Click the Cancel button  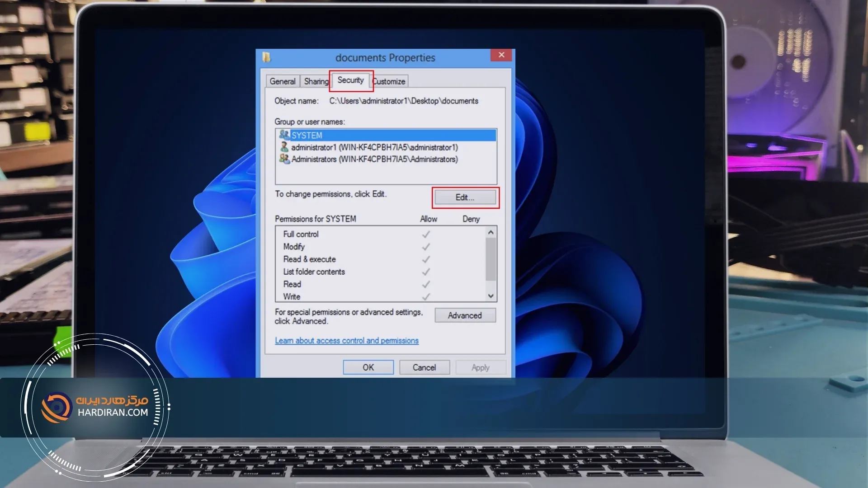(x=424, y=367)
